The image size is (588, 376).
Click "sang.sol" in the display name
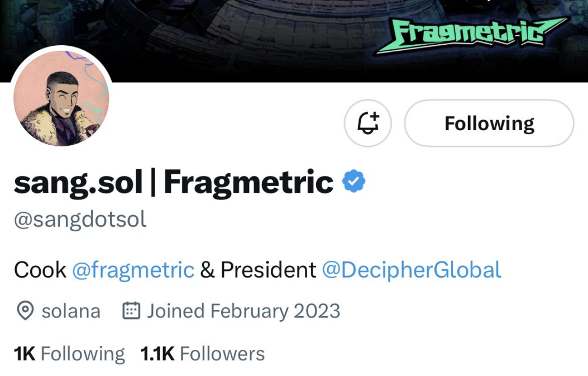[78, 183]
